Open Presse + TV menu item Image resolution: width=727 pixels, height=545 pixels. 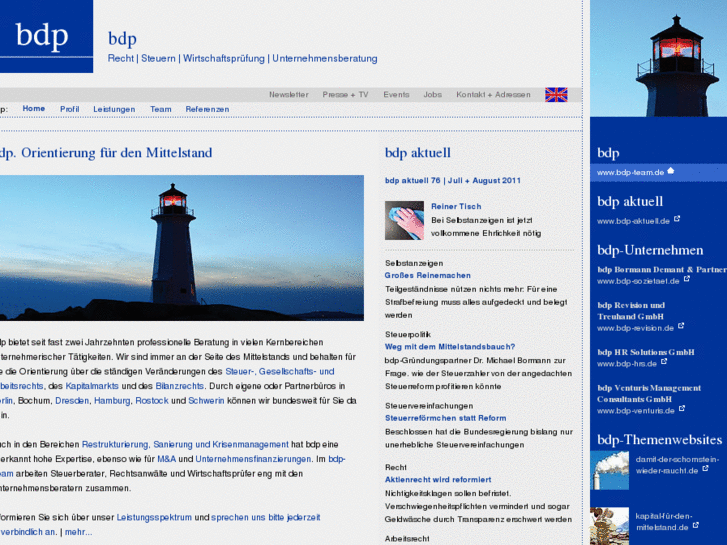[x=345, y=95]
